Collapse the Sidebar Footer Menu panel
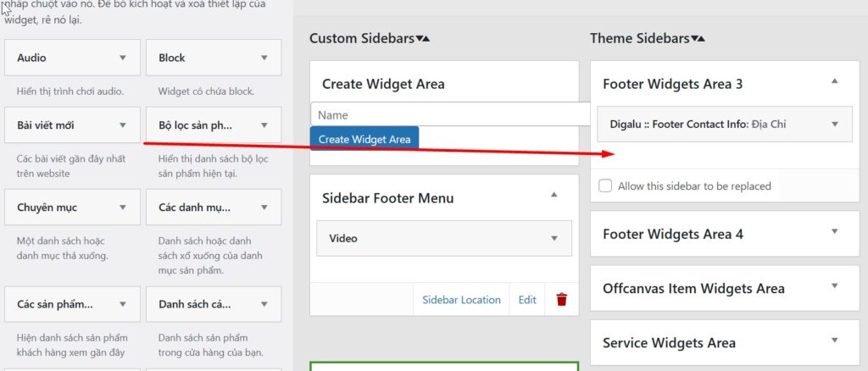Image resolution: width=868 pixels, height=371 pixels. 554,195
